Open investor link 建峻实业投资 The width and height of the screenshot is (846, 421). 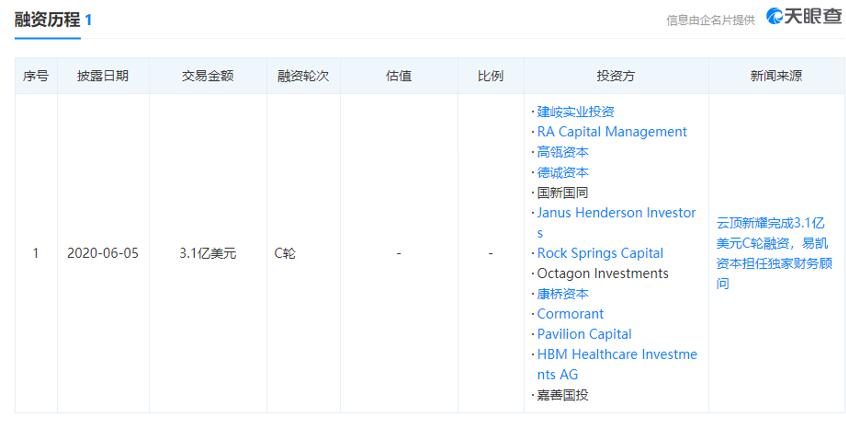click(x=576, y=112)
